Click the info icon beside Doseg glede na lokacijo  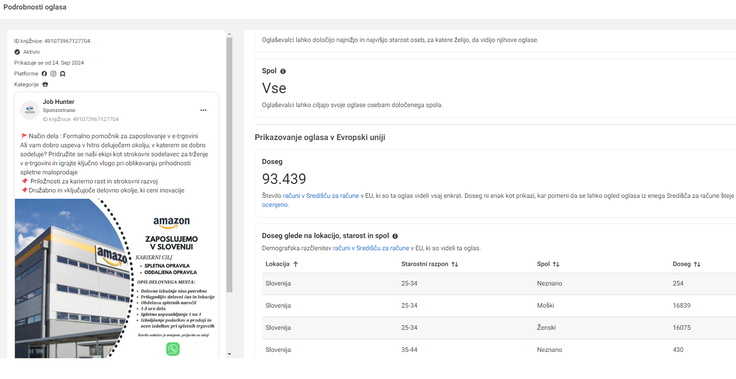[x=395, y=236]
